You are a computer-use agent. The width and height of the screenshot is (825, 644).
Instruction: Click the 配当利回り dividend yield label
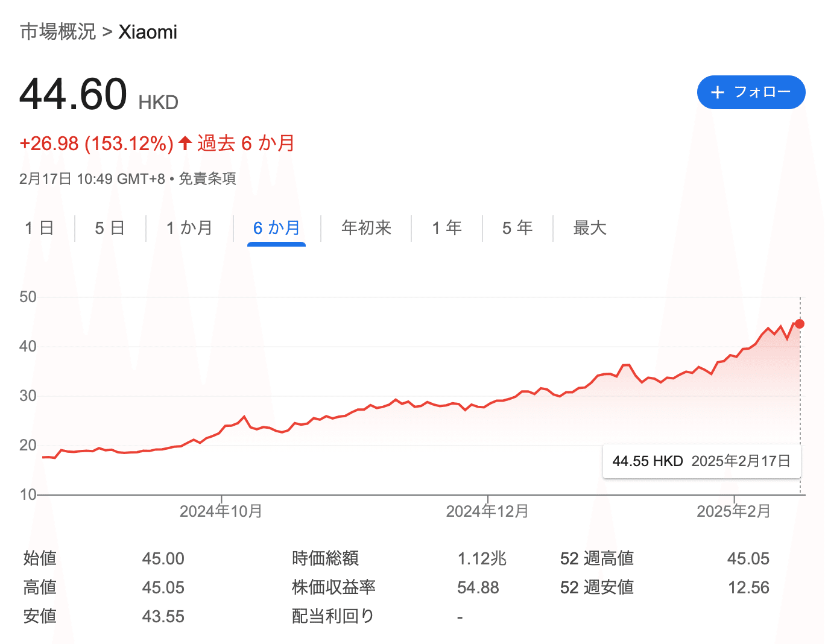[x=333, y=616]
